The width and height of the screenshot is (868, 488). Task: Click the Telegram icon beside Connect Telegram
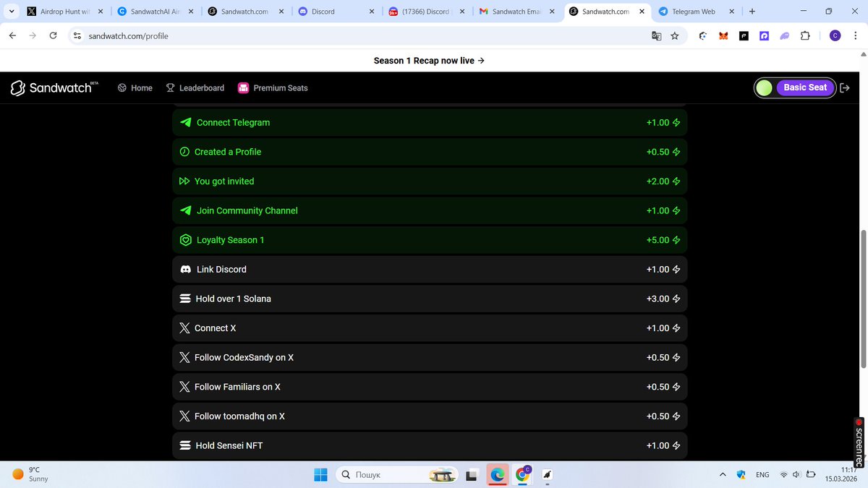tap(186, 122)
